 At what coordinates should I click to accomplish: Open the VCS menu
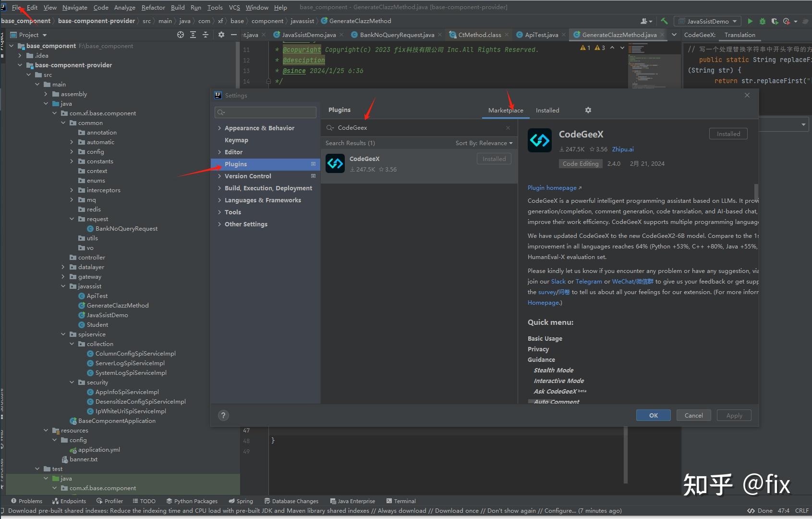point(234,7)
